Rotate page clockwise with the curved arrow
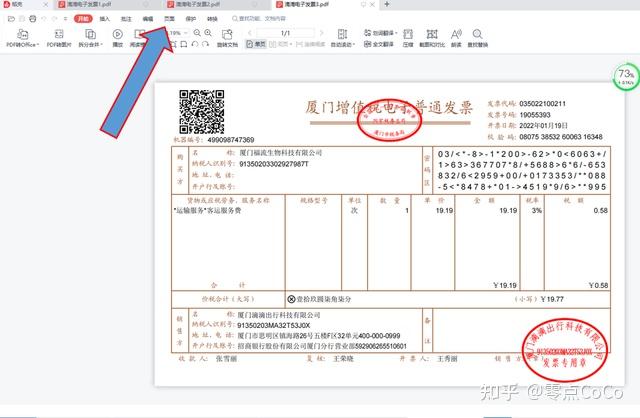 (x=205, y=44)
